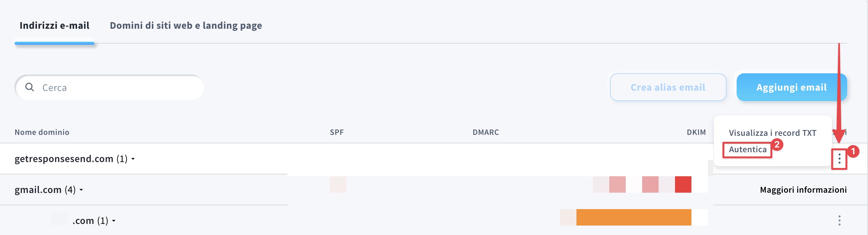Click the DMARC column header
Viewport: 868px width, 235px height.
(x=485, y=132)
